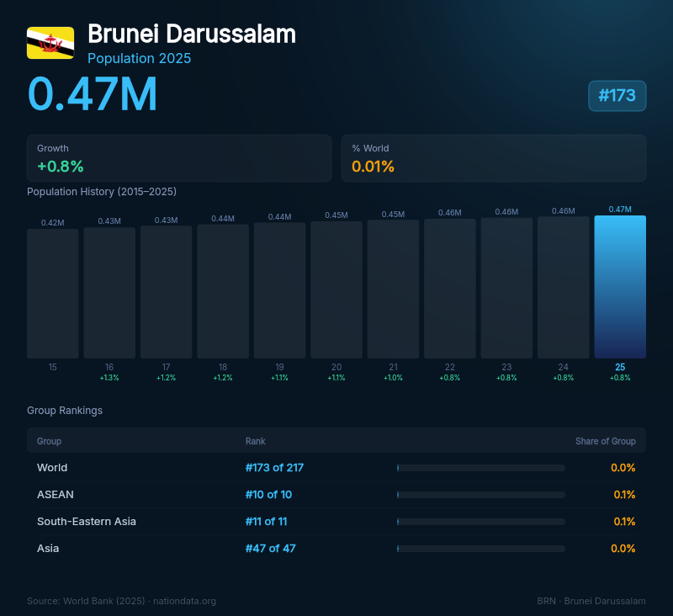Select the ASEAN row label

point(56,495)
